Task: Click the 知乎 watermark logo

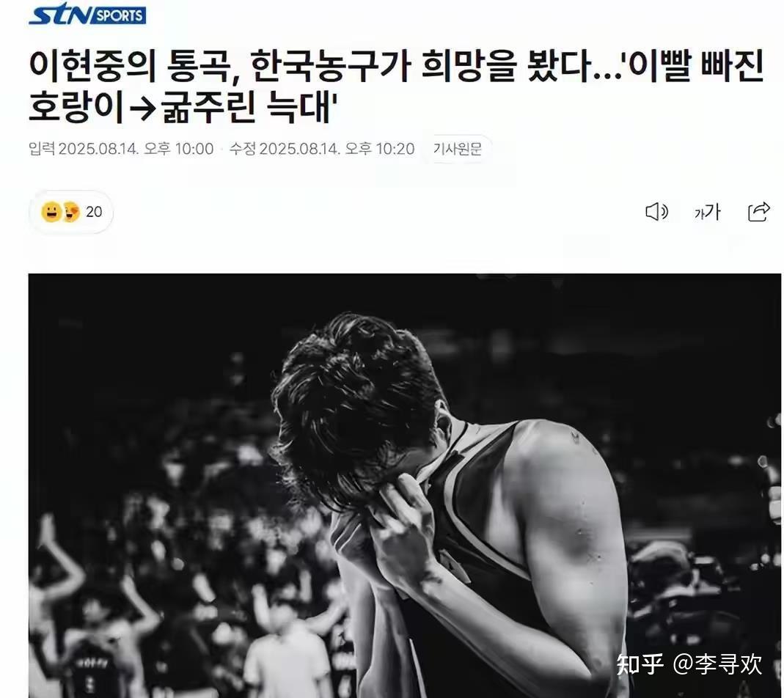Action: (640, 664)
